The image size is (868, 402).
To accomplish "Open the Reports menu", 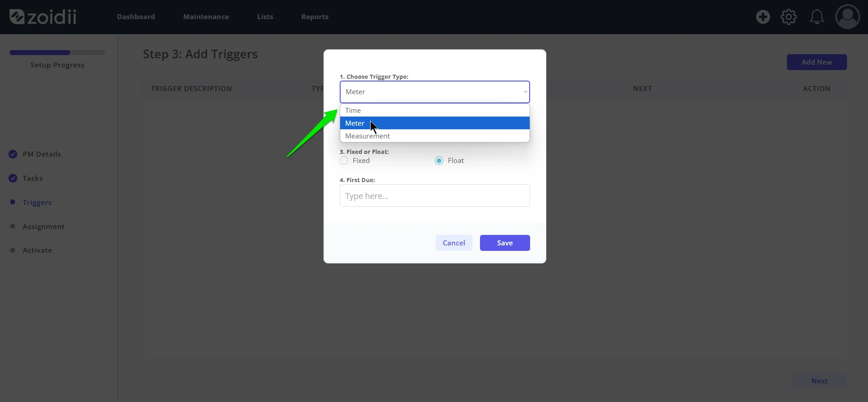I will [x=315, y=17].
